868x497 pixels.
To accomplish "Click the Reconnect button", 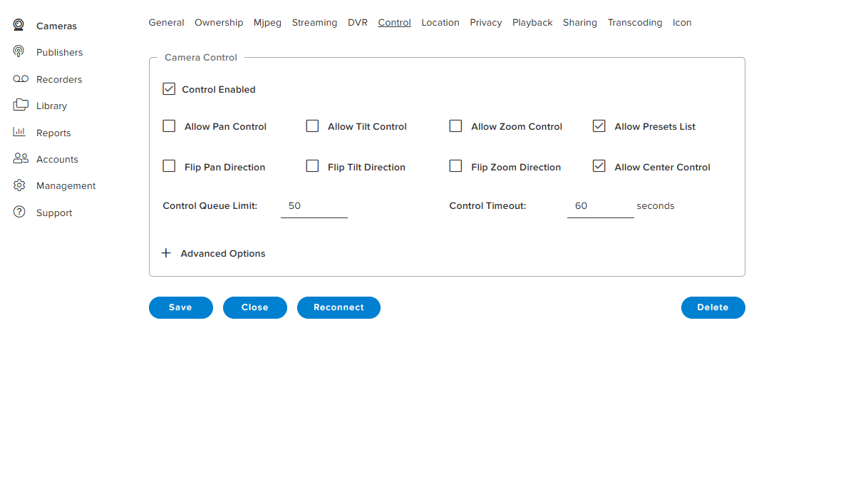I will [339, 307].
